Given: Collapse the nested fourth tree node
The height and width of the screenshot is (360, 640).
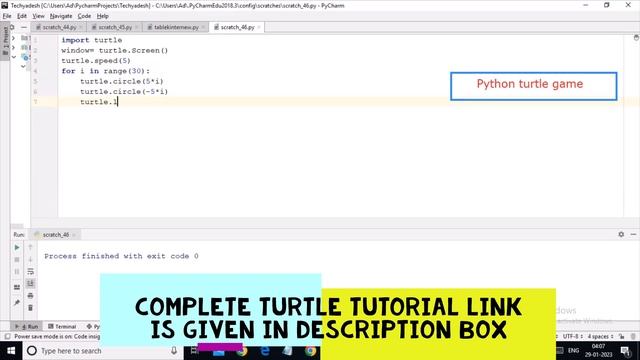Looking at the screenshot, I should pos(23,66).
